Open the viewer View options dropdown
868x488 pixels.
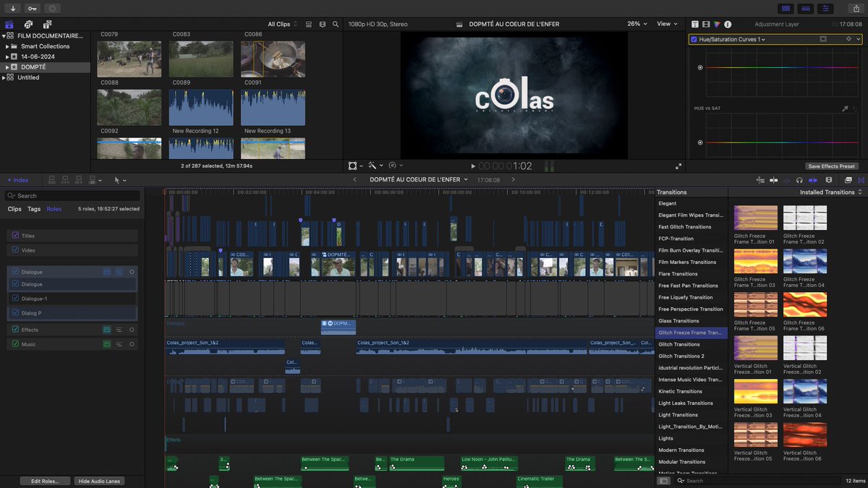(666, 24)
